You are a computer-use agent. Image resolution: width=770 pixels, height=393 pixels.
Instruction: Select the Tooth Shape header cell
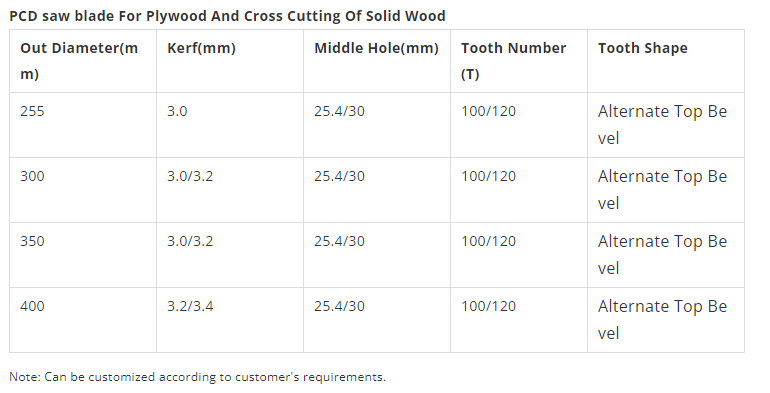click(x=666, y=61)
